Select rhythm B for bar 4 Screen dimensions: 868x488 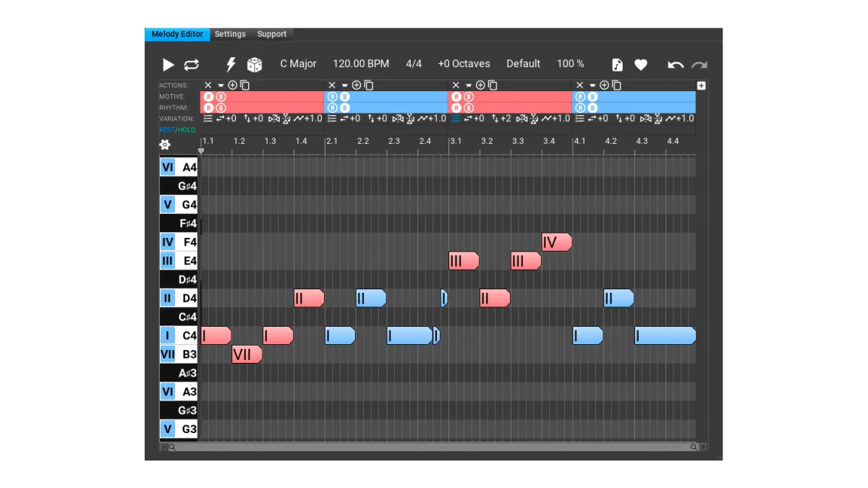click(x=592, y=108)
